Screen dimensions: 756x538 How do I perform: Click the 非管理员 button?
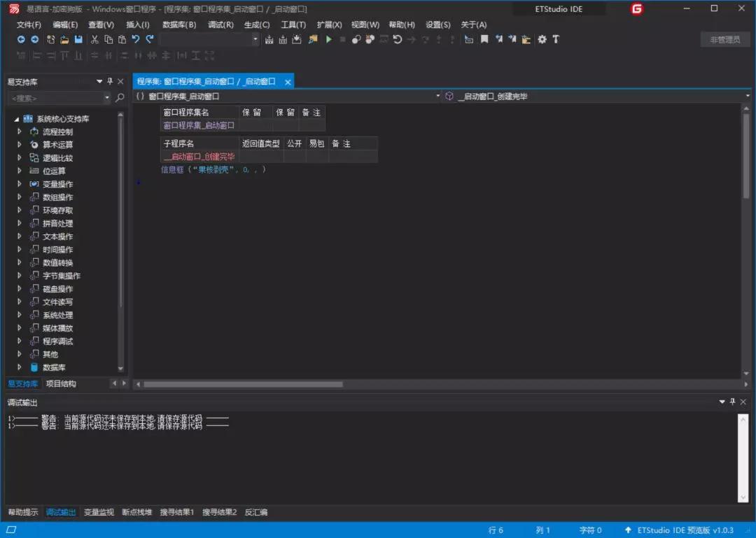coord(724,39)
